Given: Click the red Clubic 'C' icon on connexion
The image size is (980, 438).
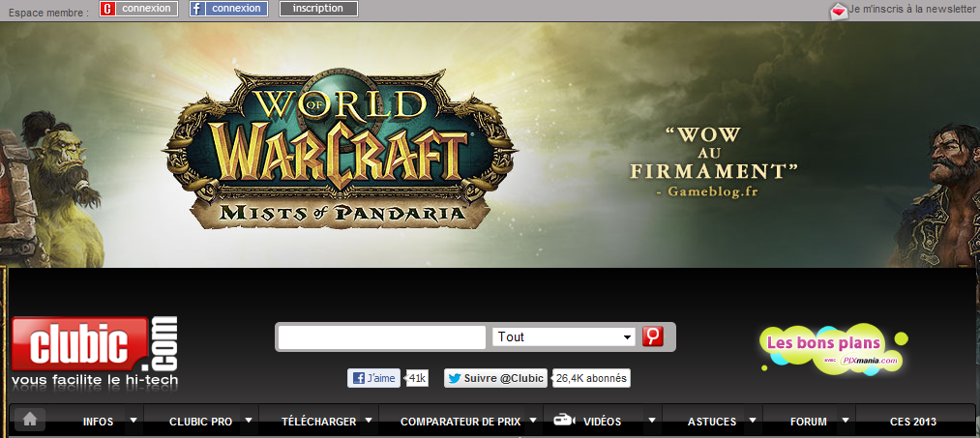Looking at the screenshot, I should coord(108,9).
